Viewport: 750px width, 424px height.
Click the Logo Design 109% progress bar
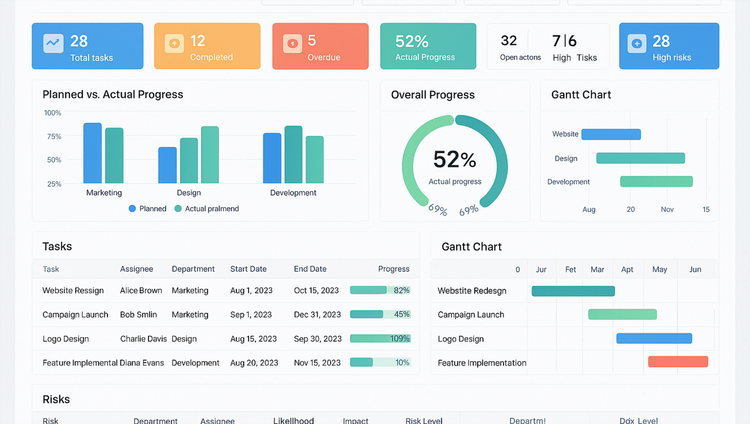coord(380,338)
